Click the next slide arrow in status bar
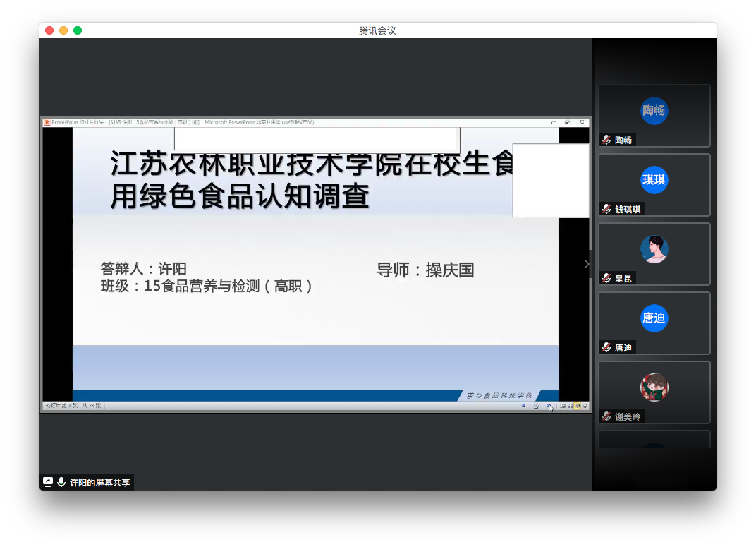This screenshot has height=547, width=756. pyautogui.click(x=549, y=406)
